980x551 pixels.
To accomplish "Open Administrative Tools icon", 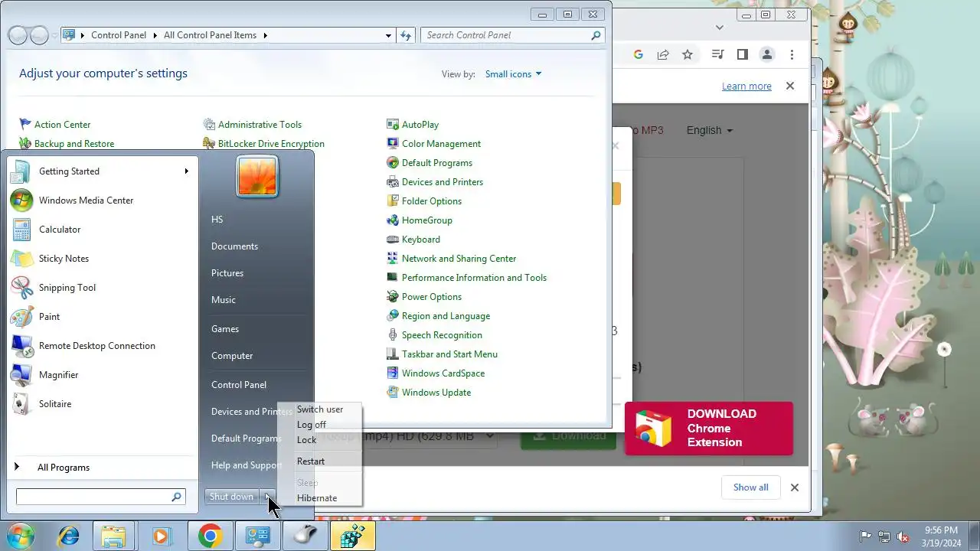I will tap(209, 125).
